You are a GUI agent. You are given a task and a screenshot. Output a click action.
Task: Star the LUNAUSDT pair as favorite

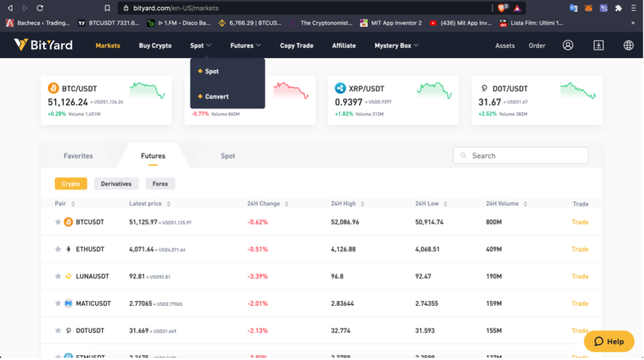(58, 276)
